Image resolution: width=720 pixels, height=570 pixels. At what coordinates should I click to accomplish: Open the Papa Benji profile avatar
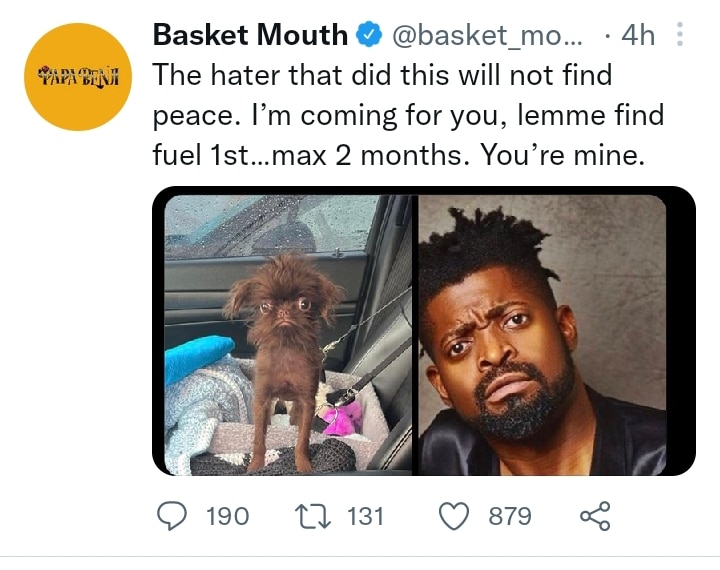click(78, 77)
